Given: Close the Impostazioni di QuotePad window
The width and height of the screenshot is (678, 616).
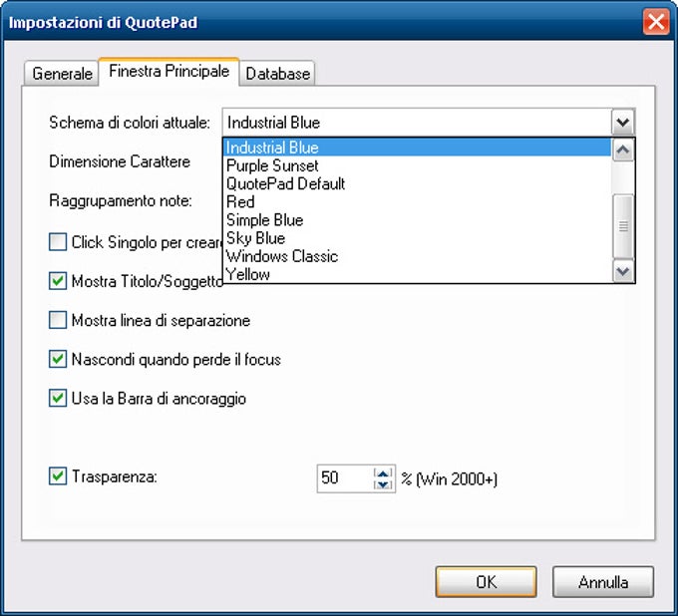Looking at the screenshot, I should pyautogui.click(x=656, y=22).
